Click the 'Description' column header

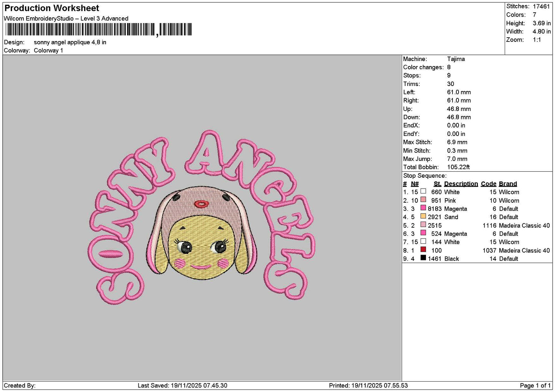point(461,184)
